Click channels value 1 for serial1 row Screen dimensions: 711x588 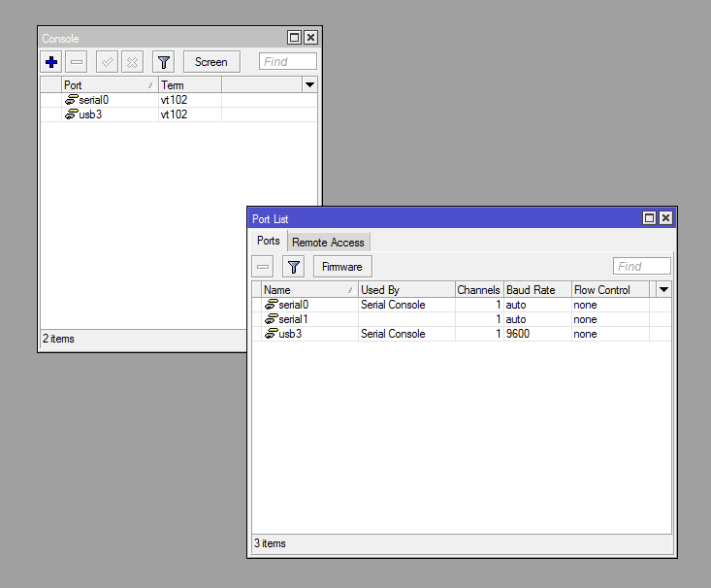(498, 319)
